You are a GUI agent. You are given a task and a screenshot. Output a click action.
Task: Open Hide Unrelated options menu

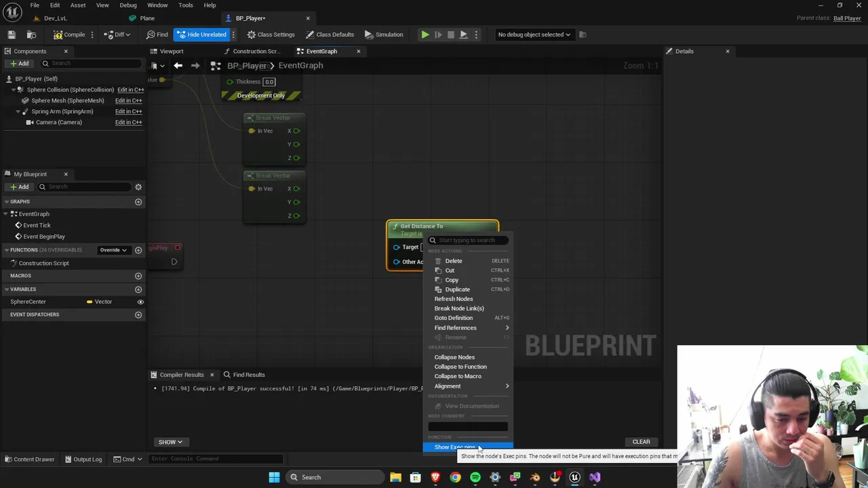(233, 35)
